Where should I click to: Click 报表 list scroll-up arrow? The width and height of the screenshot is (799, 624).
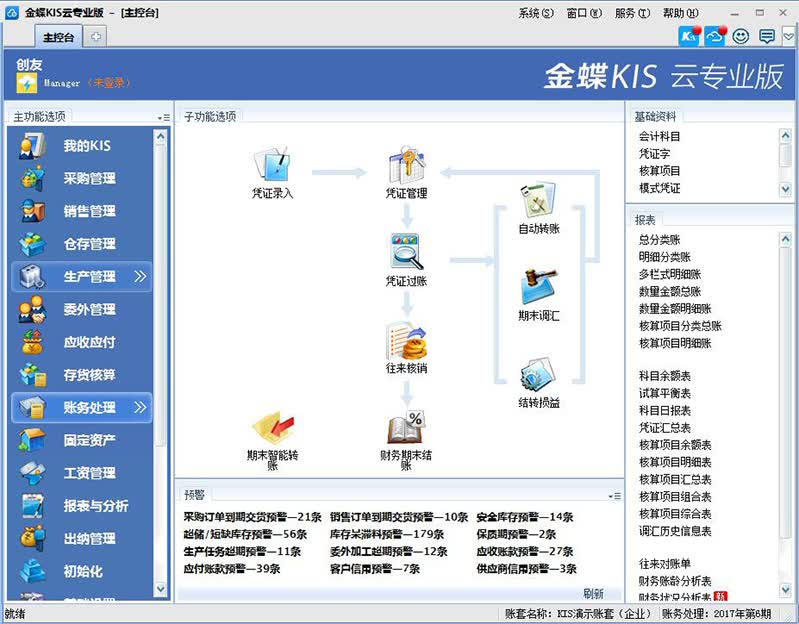tap(785, 239)
